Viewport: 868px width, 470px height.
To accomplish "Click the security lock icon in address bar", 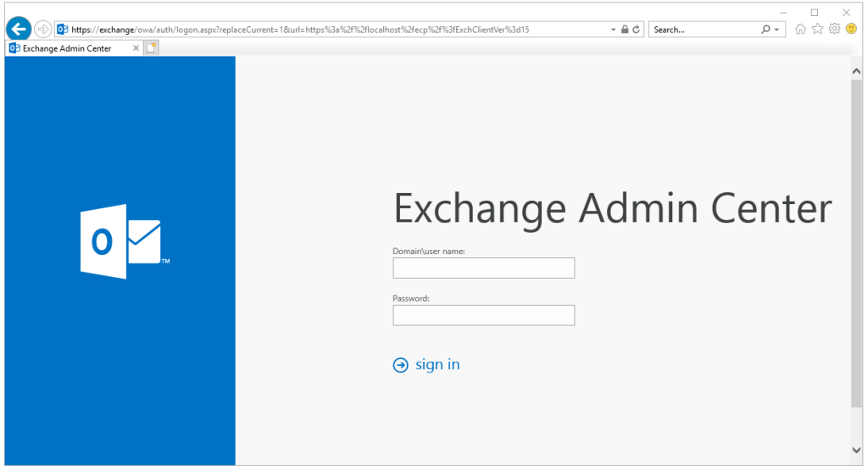I will [x=625, y=30].
